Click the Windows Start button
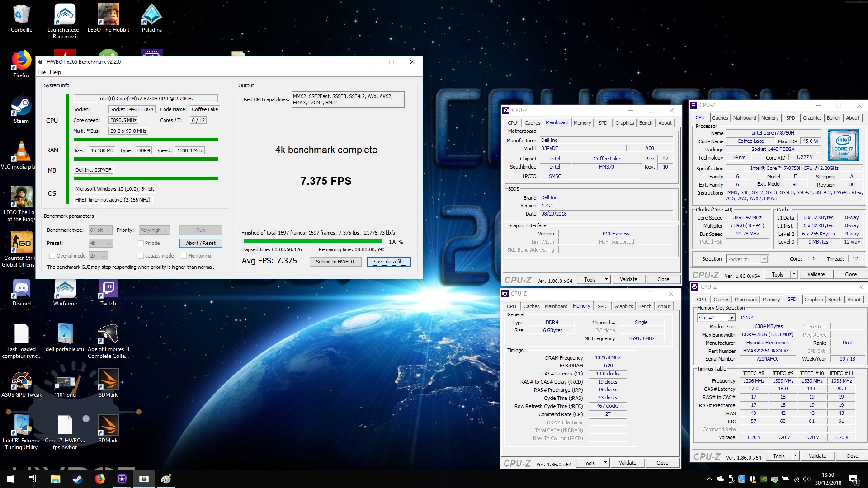 [x=11, y=479]
